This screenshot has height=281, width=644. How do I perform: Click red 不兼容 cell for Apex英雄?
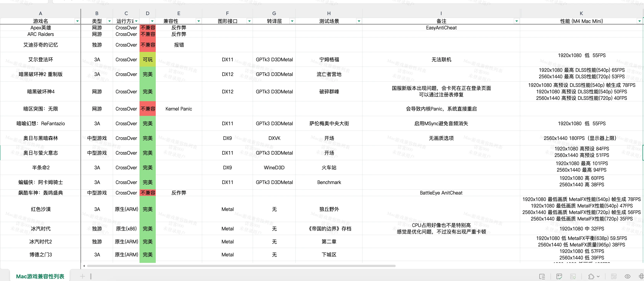[148, 28]
